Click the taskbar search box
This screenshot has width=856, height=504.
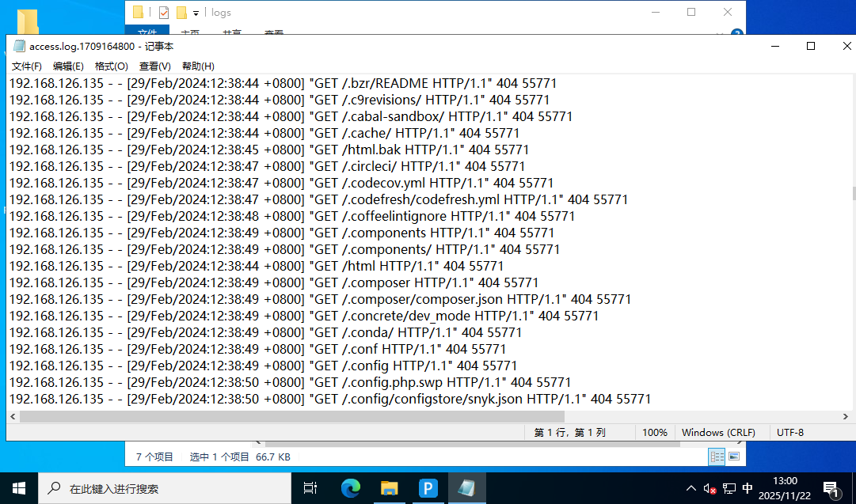click(165, 488)
